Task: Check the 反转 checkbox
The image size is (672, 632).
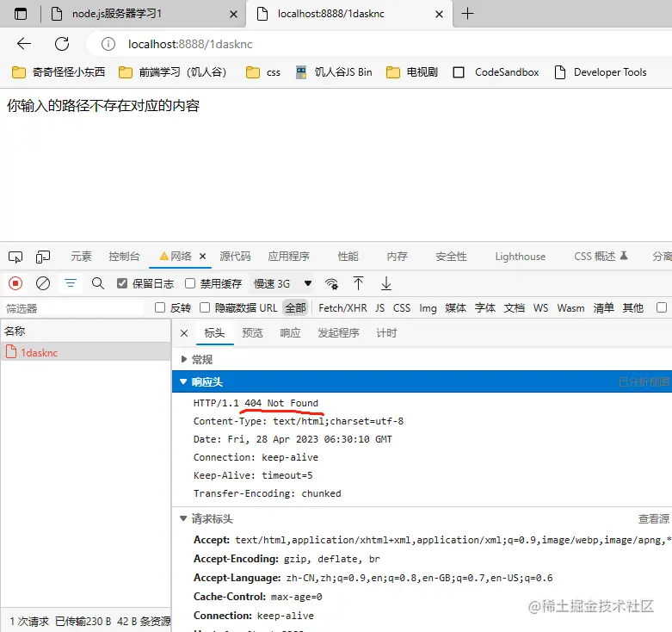Action: [160, 307]
